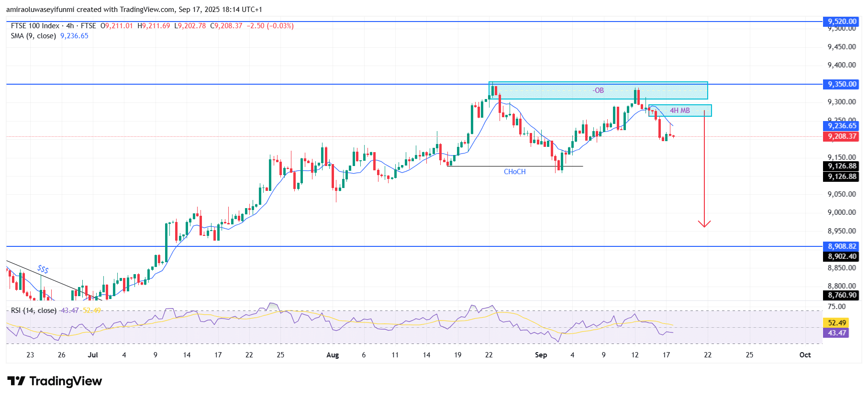Click the 23 date label on time axis
The image size is (868, 399).
[30, 355]
